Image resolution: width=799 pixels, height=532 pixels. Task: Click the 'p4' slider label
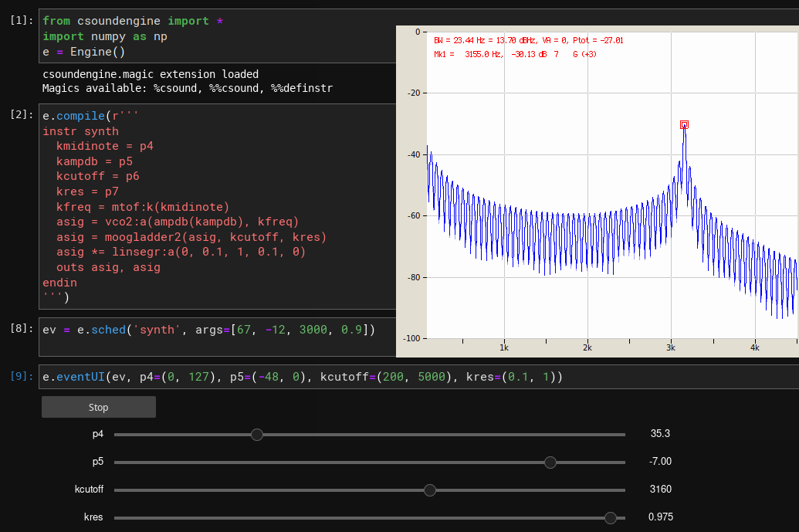point(98,434)
